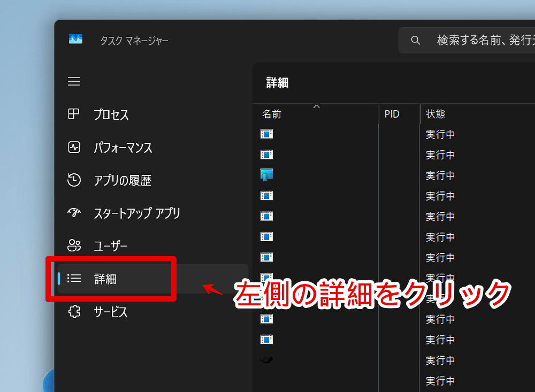Sort the list by the 状態 column header
This screenshot has height=392, width=535.
(x=435, y=114)
